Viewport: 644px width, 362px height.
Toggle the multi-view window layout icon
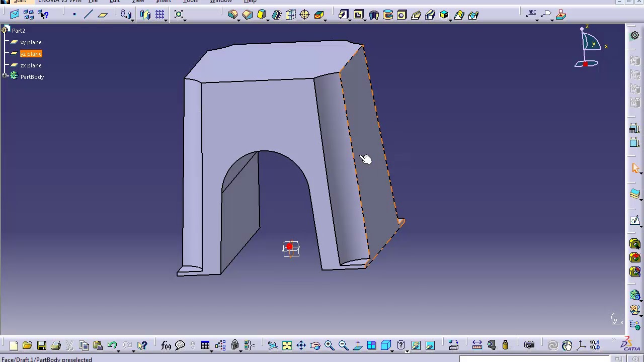pos(371,345)
